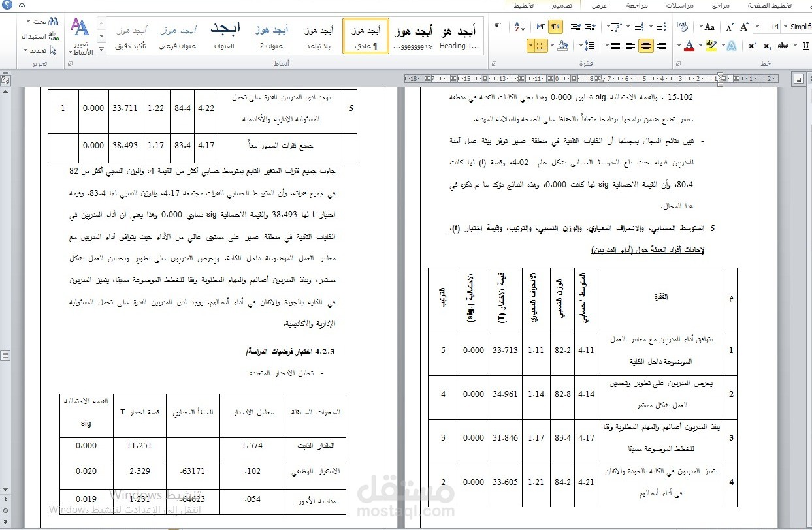
Task: Open the numbering dropdown arrow
Action: click(628, 27)
